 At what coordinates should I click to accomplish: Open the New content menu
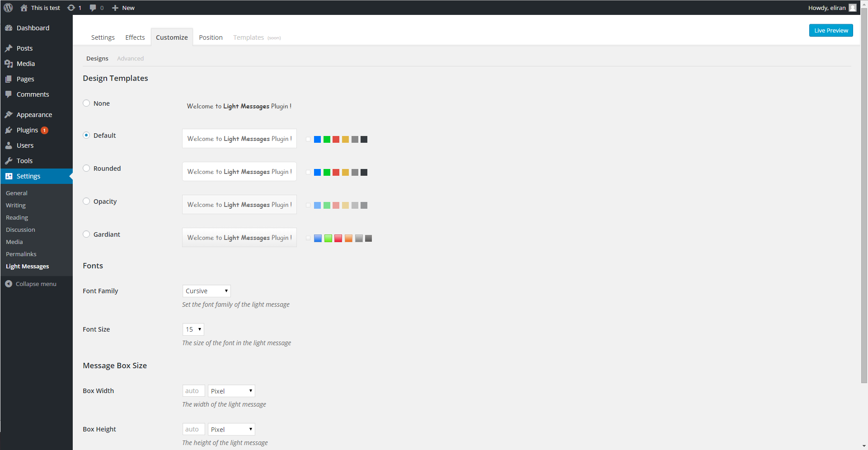[123, 8]
